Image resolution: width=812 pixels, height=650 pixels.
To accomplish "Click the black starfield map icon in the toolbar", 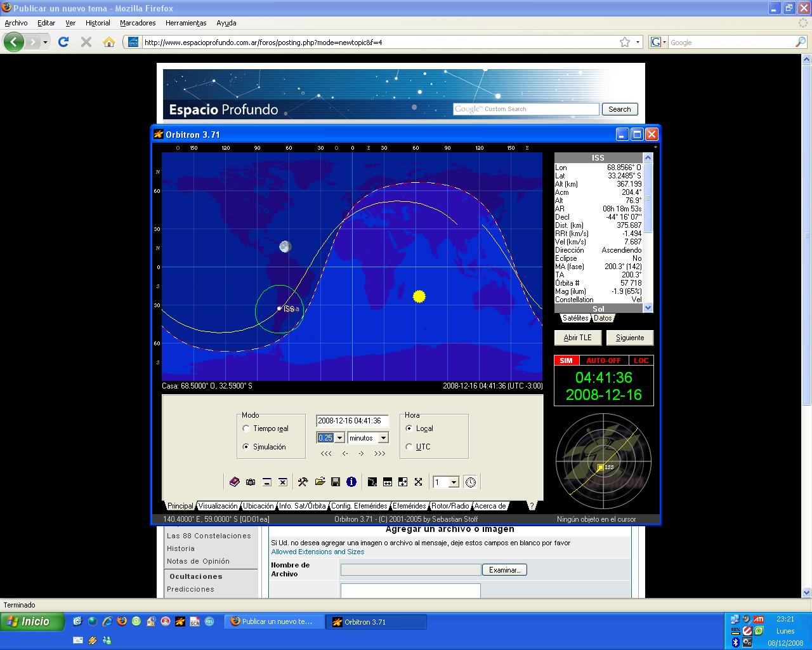I will [372, 482].
